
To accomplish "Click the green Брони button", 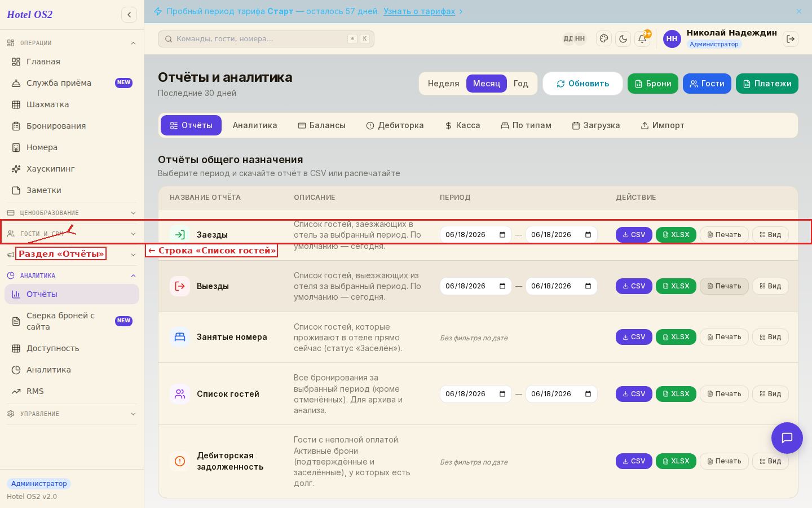I will click(653, 84).
